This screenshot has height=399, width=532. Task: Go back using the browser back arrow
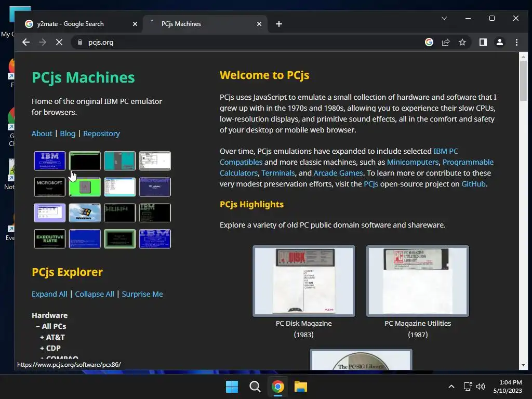coord(26,43)
